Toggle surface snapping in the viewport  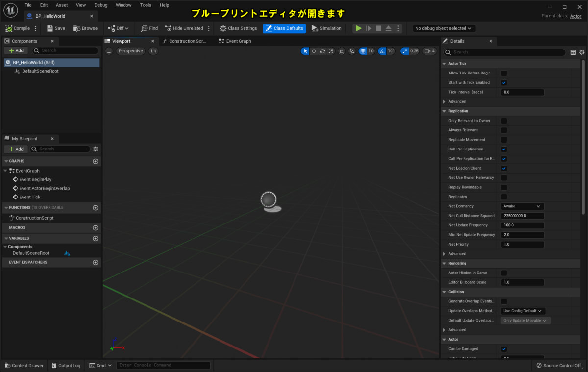(342, 51)
